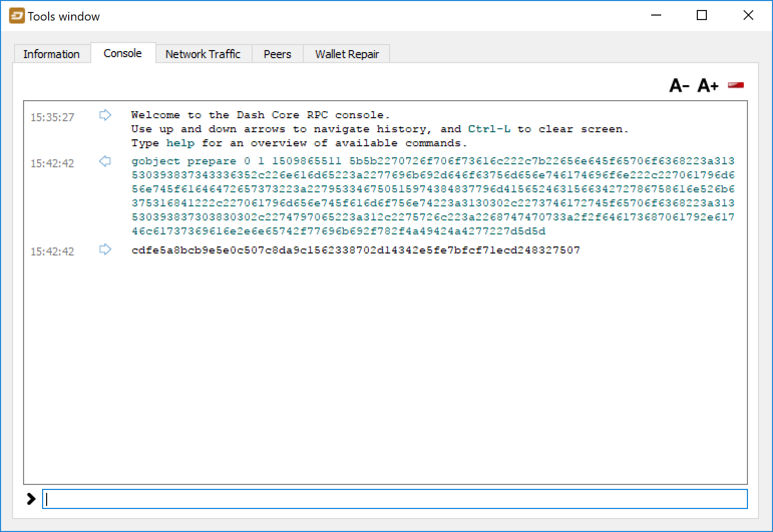Click the highlighted 'Ctrl-L' text in welcome message
This screenshot has width=773, height=532.
(x=489, y=129)
